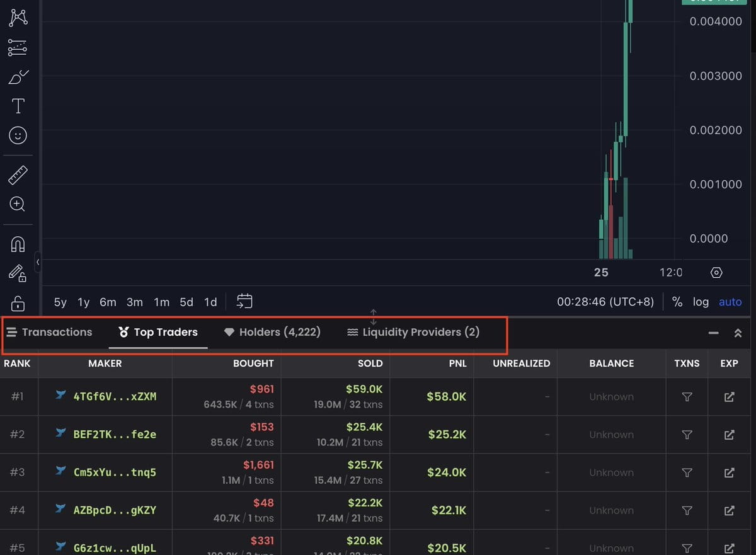Open the Liquidity Providers (2) tab
The width and height of the screenshot is (756, 555).
[413, 332]
